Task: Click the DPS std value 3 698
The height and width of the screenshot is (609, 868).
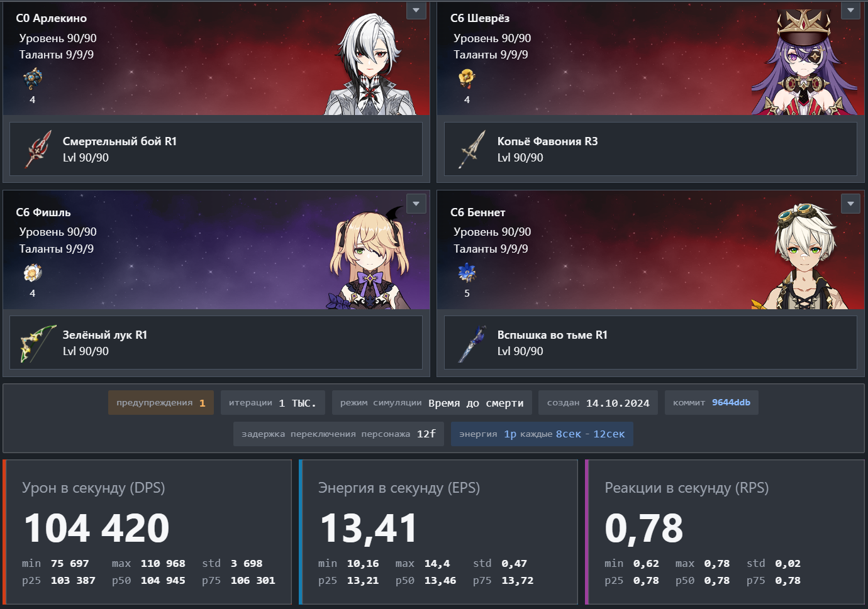Action: (247, 564)
